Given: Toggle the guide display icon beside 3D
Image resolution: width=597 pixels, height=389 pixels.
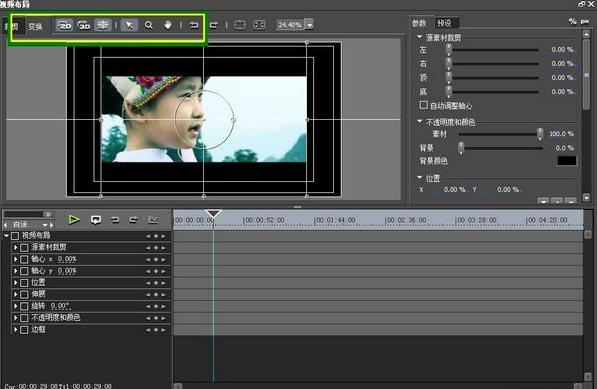Looking at the screenshot, I should click(103, 25).
